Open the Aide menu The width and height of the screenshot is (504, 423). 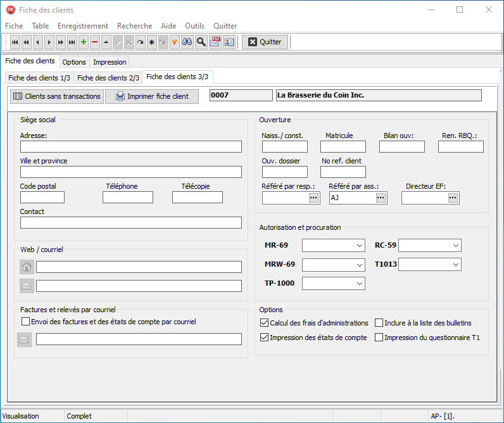click(x=168, y=26)
